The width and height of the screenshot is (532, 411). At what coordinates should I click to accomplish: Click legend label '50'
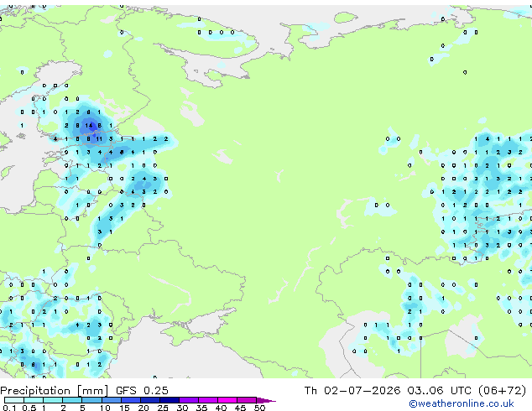coord(259,408)
